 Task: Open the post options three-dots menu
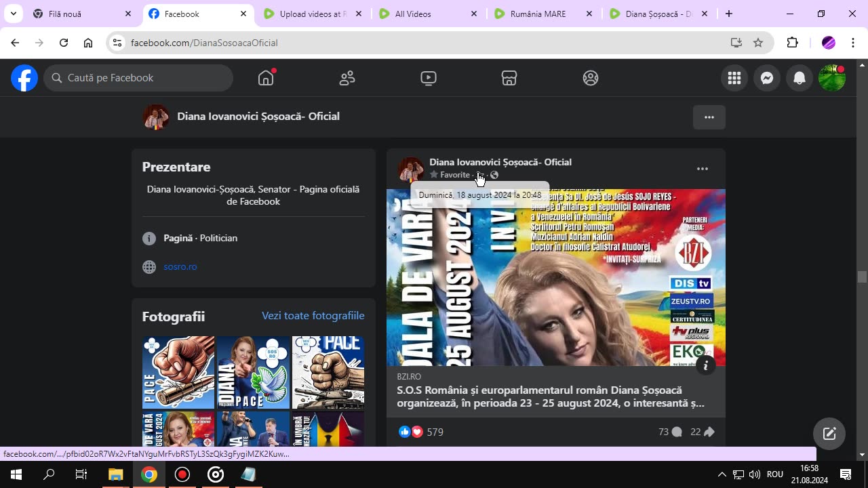tap(703, 169)
